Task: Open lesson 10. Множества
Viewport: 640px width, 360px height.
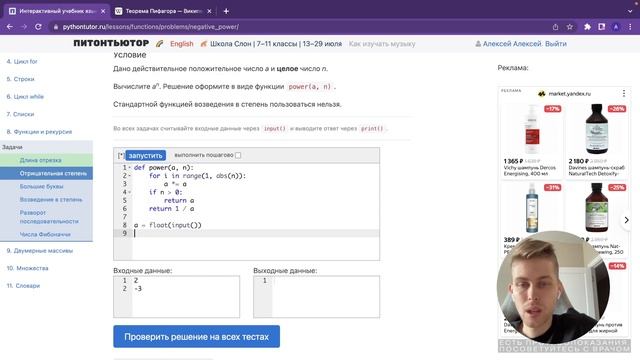Action: click(x=27, y=268)
